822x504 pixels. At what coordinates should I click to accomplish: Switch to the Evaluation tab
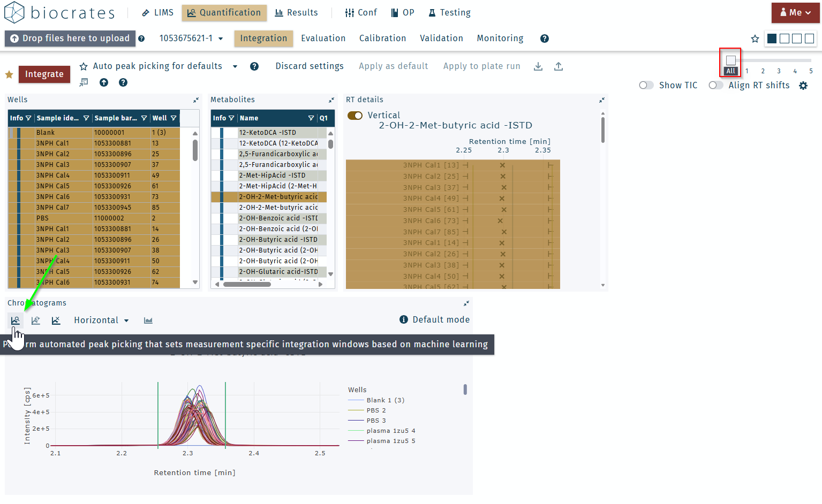323,39
